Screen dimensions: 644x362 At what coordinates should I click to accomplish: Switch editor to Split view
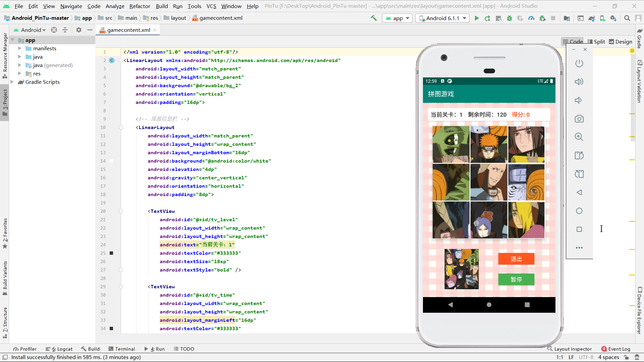[596, 42]
